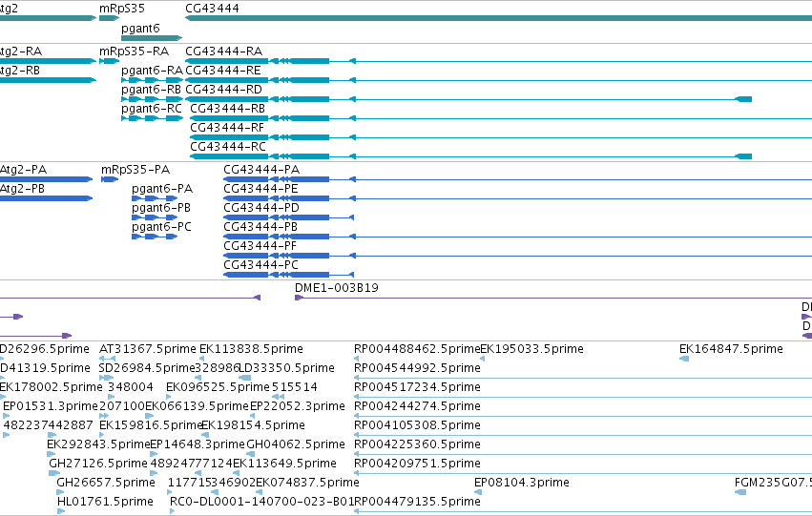This screenshot has height=516, width=812.
Task: Click the CG43444-RC transcript label
Action: pos(228,147)
